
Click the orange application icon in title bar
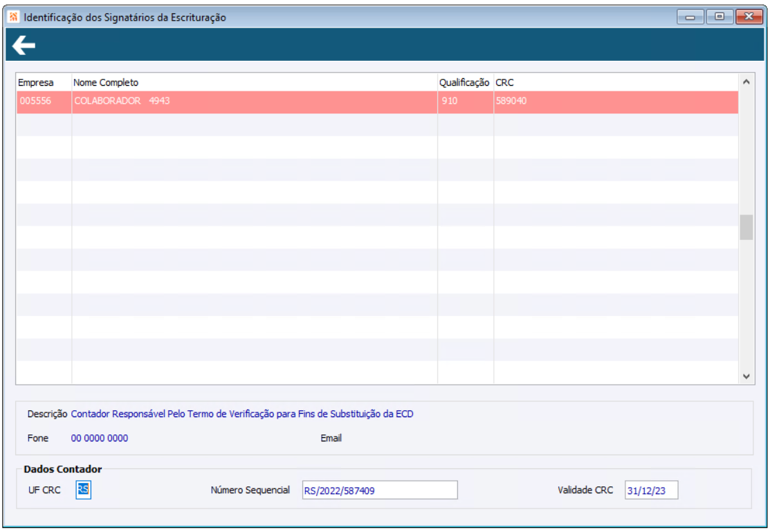click(13, 17)
